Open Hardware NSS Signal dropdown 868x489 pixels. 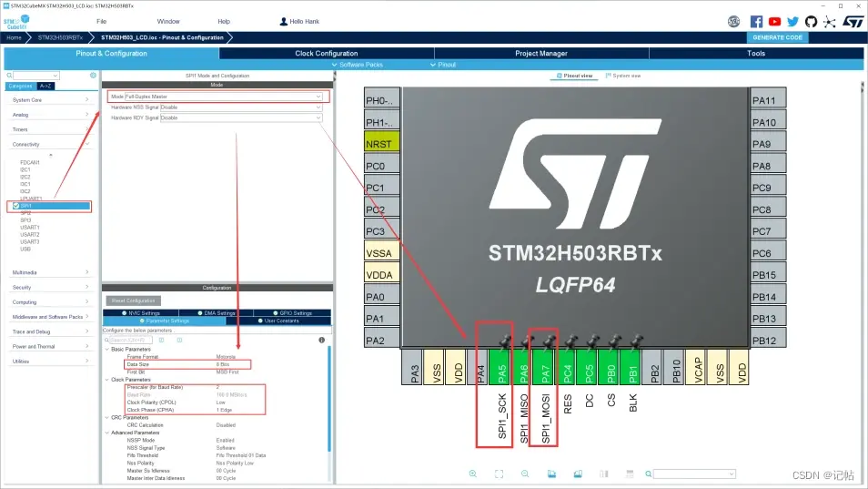pos(241,107)
